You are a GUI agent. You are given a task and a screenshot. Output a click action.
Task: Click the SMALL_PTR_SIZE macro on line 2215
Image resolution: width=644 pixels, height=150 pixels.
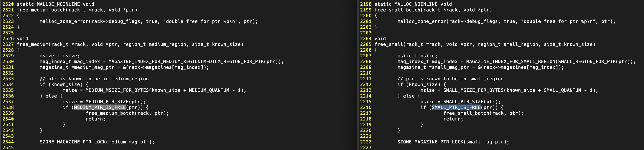(463, 102)
